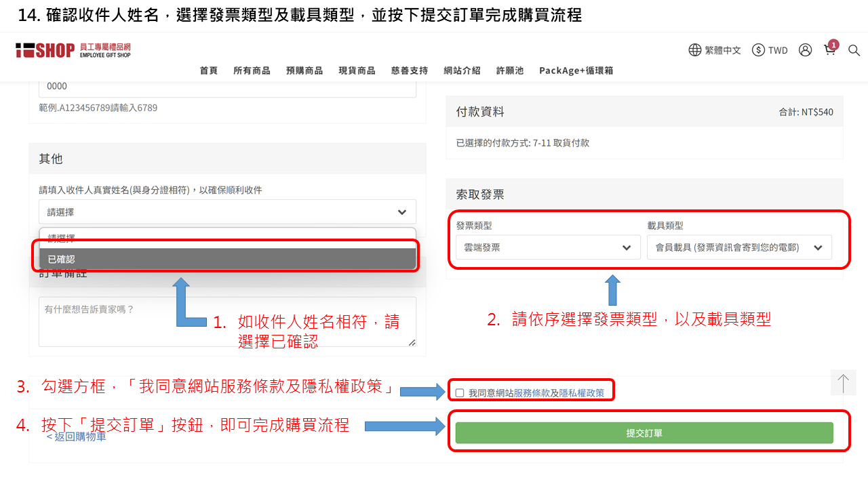Open the 隱私權政策 link
868x488 pixels.
coord(581,393)
